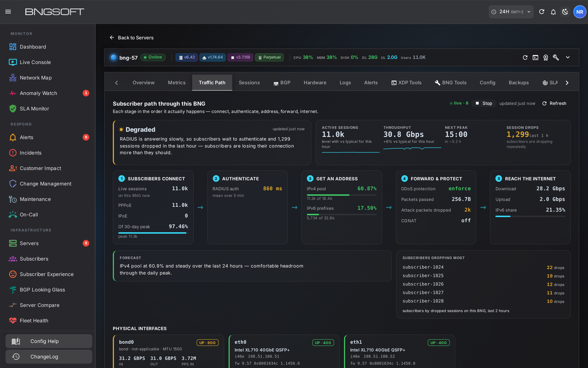Expand server header chevron

tap(568, 57)
